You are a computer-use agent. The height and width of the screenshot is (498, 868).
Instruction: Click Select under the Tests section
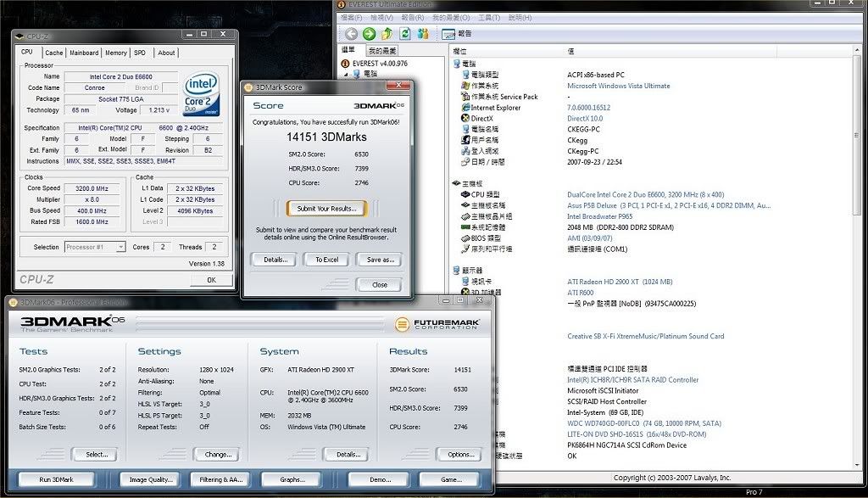[97, 455]
